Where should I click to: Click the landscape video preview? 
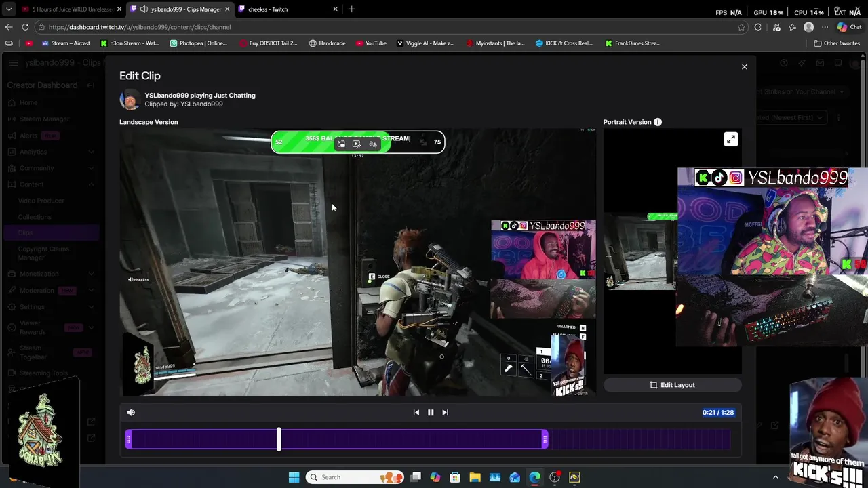(358, 262)
